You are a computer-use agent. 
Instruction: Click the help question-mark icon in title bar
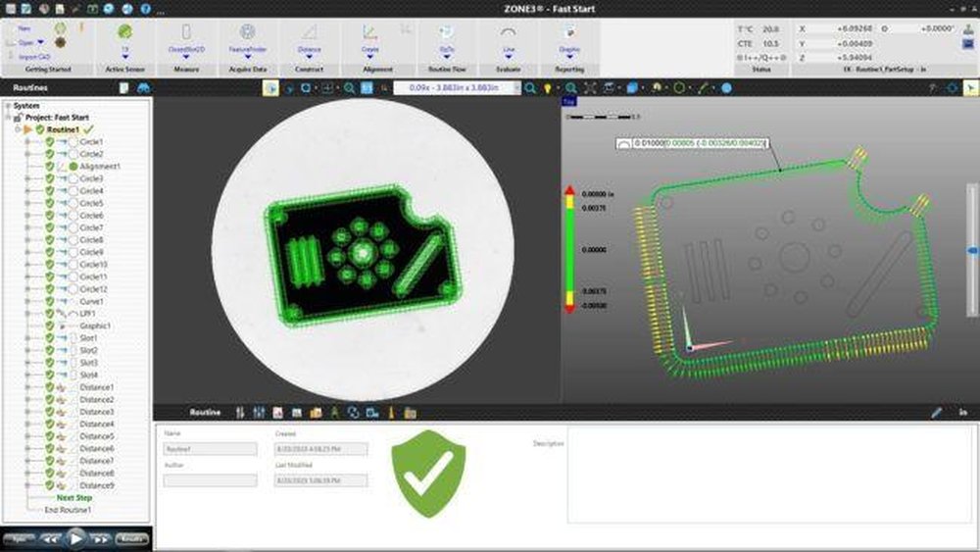(x=145, y=9)
